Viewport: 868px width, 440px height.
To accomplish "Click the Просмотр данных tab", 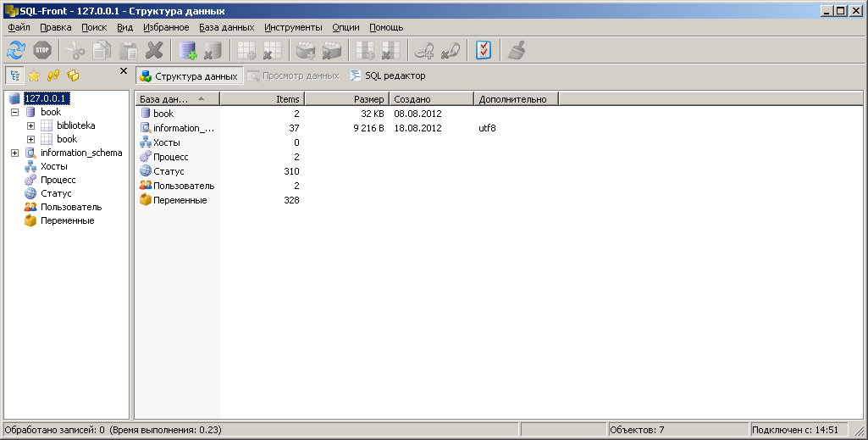I will [293, 76].
